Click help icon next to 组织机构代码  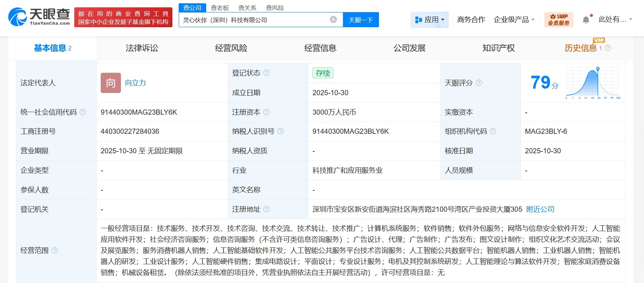coord(493,131)
